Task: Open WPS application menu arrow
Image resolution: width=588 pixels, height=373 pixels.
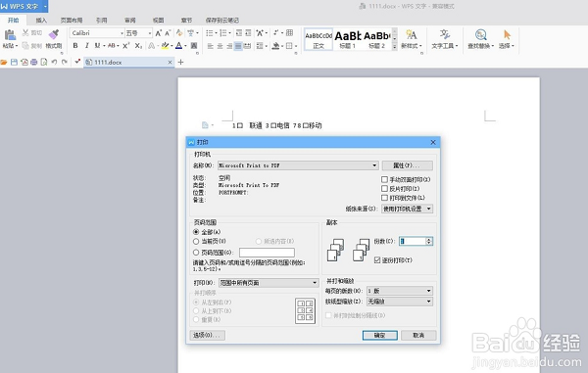Action: click(45, 7)
